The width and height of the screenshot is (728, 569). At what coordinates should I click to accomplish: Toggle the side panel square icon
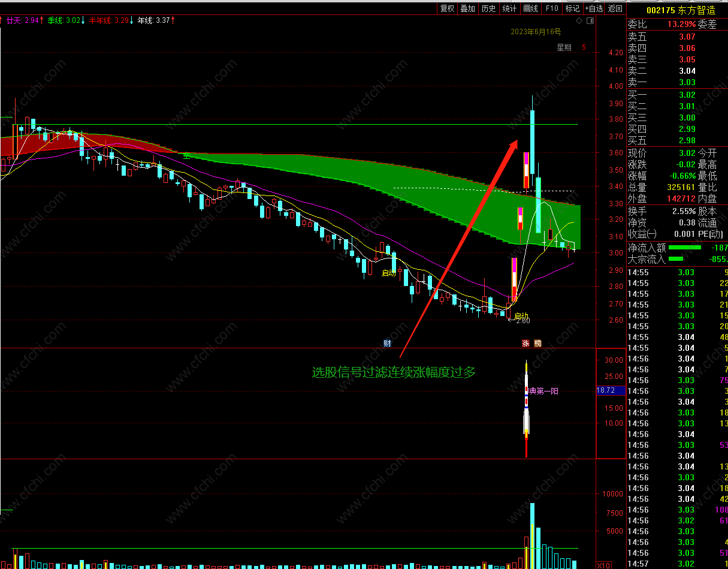click(590, 20)
